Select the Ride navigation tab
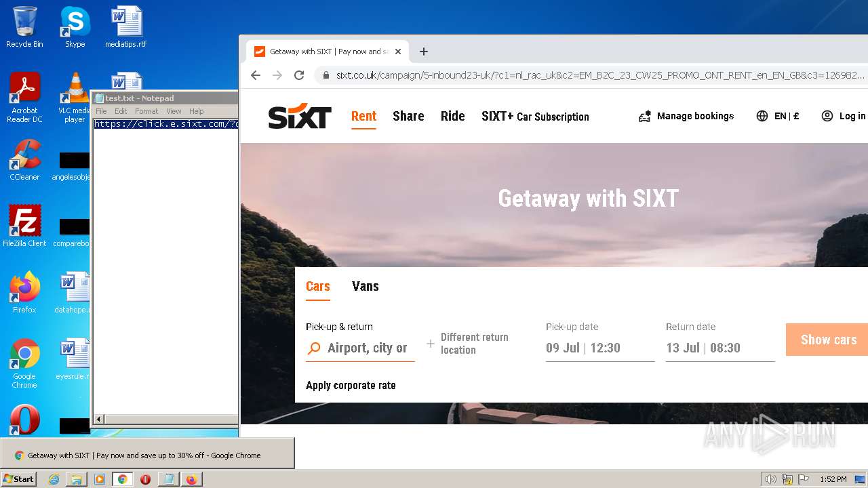 coord(453,116)
